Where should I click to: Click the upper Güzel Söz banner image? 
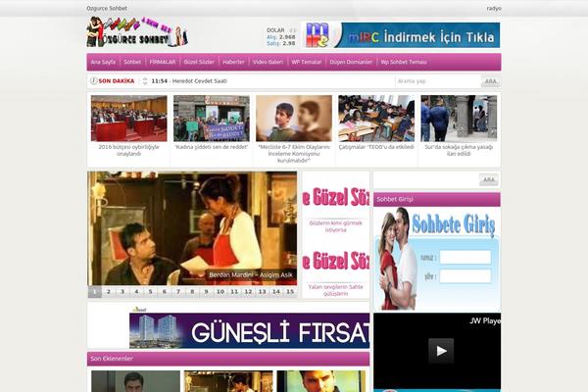click(336, 197)
